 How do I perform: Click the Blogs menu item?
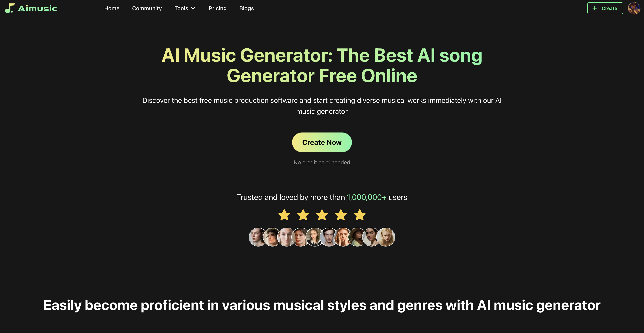pyautogui.click(x=246, y=8)
